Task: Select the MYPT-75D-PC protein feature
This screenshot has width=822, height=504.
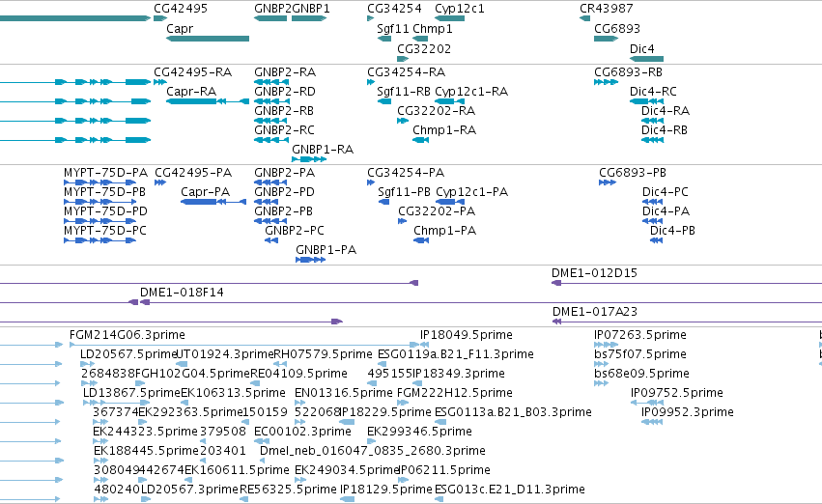Action: point(99,240)
